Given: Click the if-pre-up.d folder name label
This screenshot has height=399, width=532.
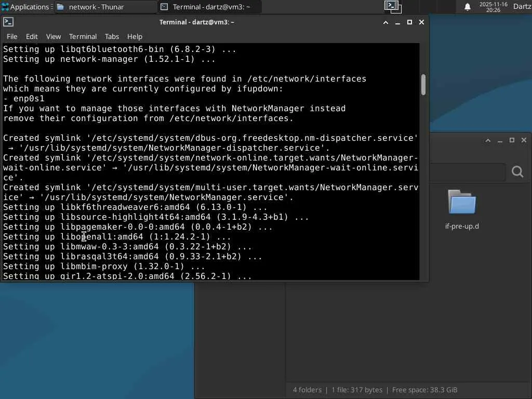Looking at the screenshot, I should coord(462,227).
